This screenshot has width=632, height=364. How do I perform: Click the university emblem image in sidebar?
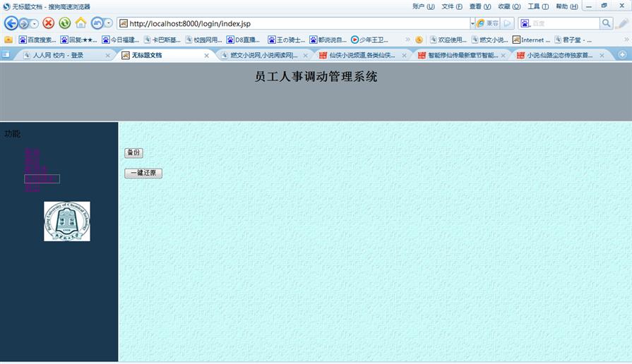[67, 222]
